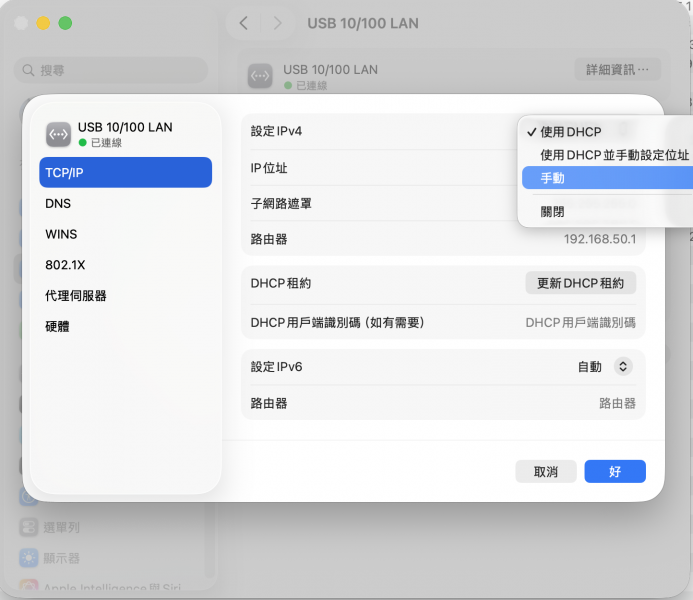
Task: Open the 硬體 hardware section
Action: (x=126, y=327)
